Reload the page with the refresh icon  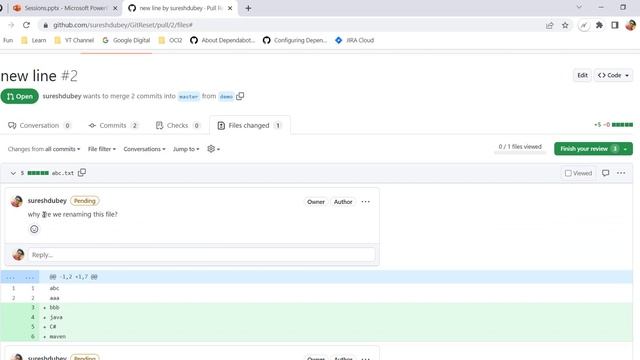pyautogui.click(x=27, y=25)
